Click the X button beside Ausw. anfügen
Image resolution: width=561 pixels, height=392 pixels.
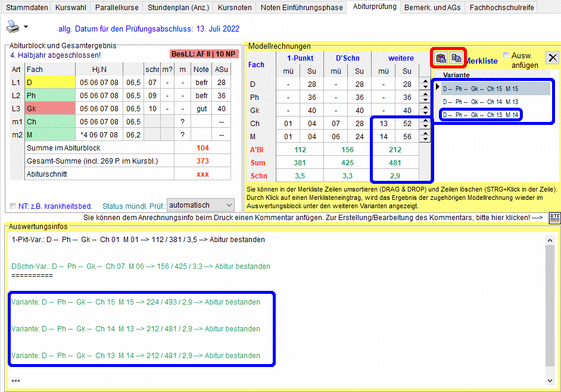click(x=553, y=58)
